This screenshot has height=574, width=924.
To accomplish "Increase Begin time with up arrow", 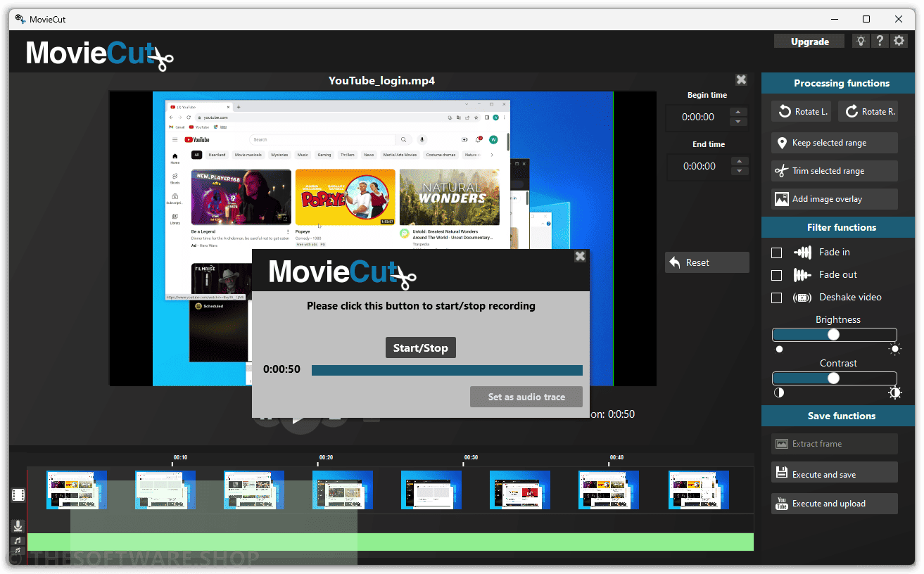I will [x=738, y=112].
